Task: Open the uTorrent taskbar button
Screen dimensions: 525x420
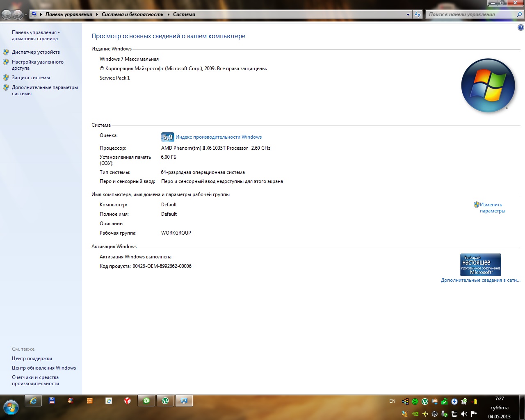Action: pyautogui.click(x=165, y=401)
